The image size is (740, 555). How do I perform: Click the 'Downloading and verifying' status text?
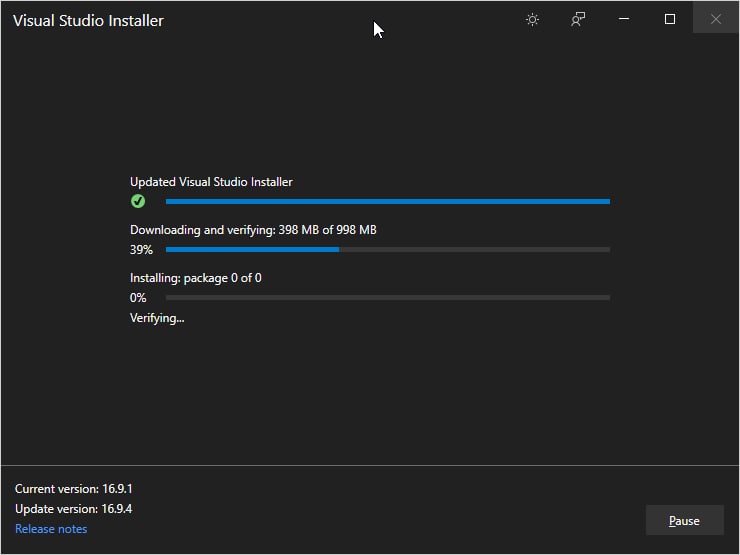253,230
